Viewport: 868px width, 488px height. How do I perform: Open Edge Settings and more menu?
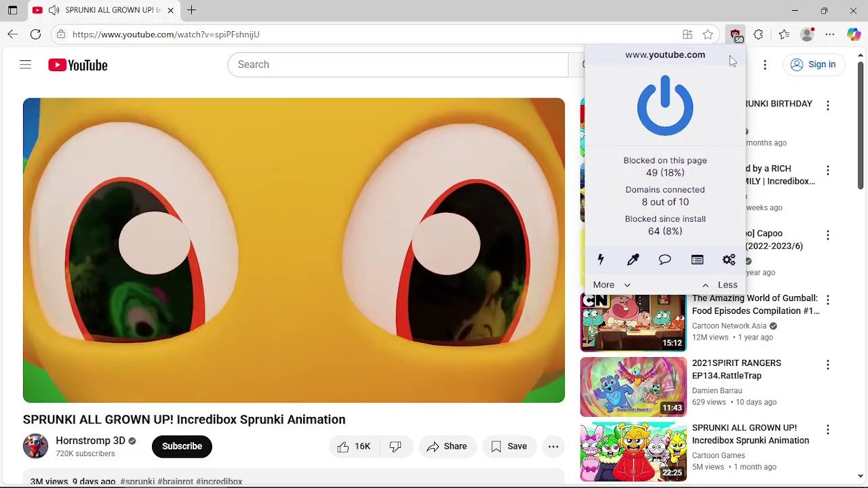830,35
